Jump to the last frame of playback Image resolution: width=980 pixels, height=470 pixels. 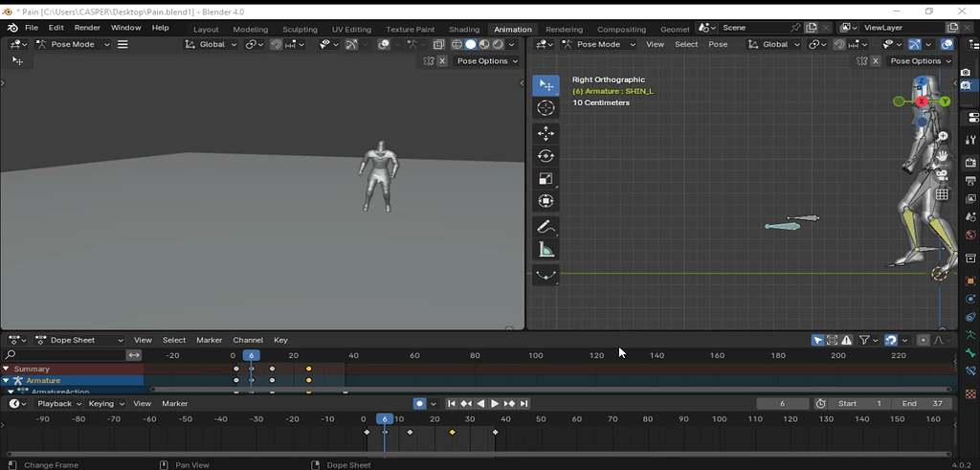coord(523,404)
